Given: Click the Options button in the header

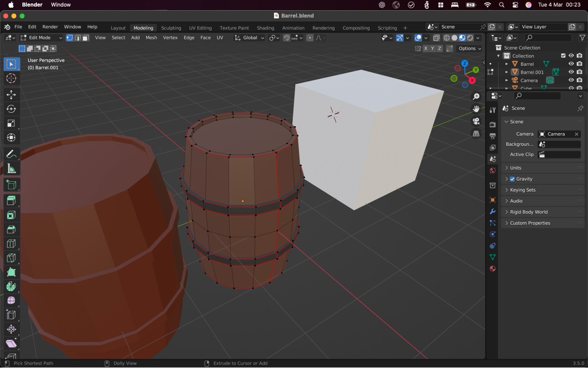Looking at the screenshot, I should pos(468,48).
